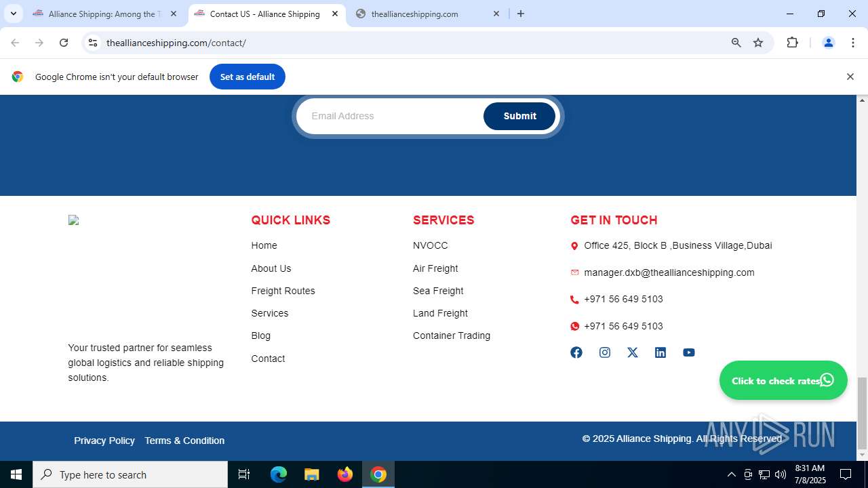The width and height of the screenshot is (868, 488).
Task: Submit the email subscription form
Action: (x=519, y=116)
